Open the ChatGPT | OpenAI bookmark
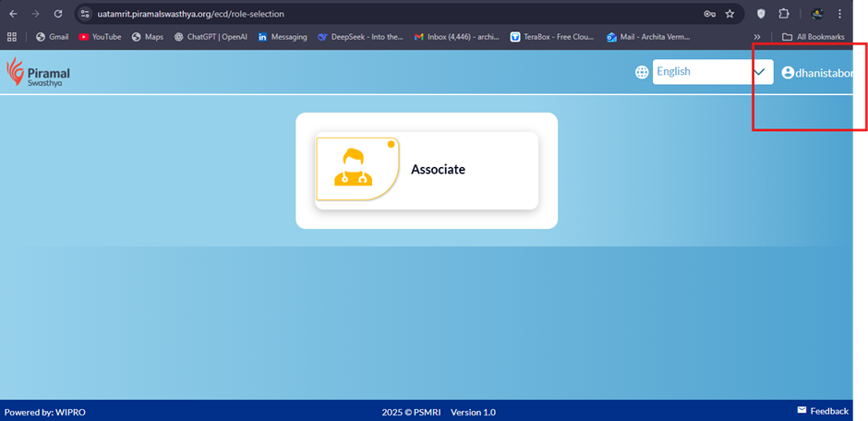 pyautogui.click(x=210, y=37)
